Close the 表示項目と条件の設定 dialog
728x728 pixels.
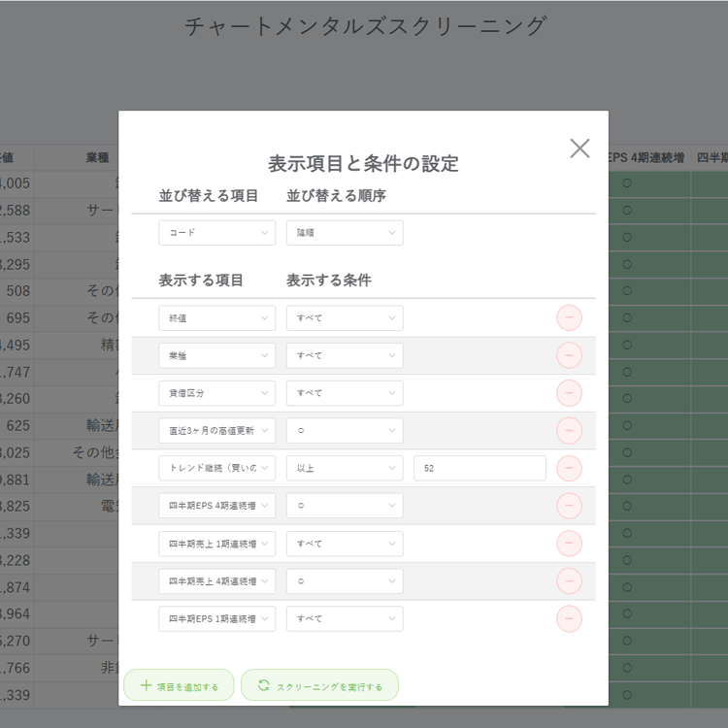pyautogui.click(x=579, y=148)
